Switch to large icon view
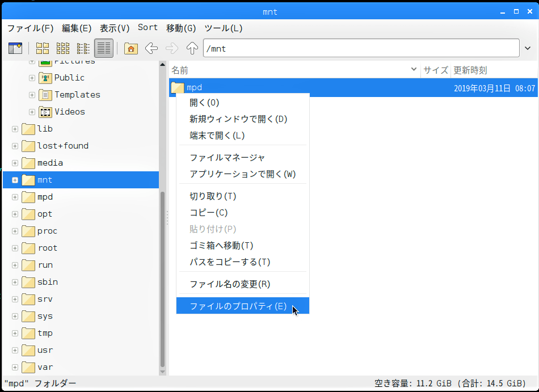 click(x=43, y=48)
